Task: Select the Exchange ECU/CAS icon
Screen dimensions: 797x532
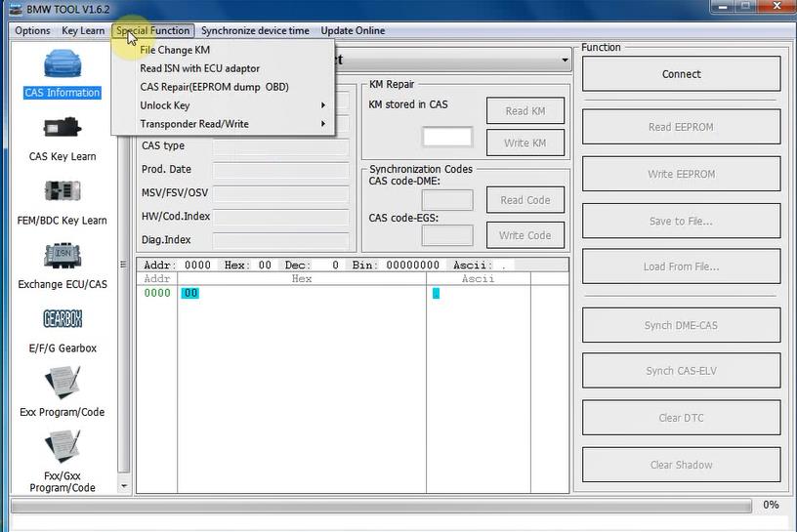Action: click(x=63, y=256)
